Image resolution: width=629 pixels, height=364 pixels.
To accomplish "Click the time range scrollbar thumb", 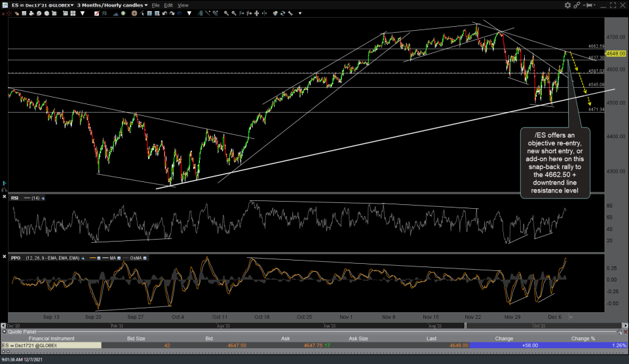I will point(465,325).
